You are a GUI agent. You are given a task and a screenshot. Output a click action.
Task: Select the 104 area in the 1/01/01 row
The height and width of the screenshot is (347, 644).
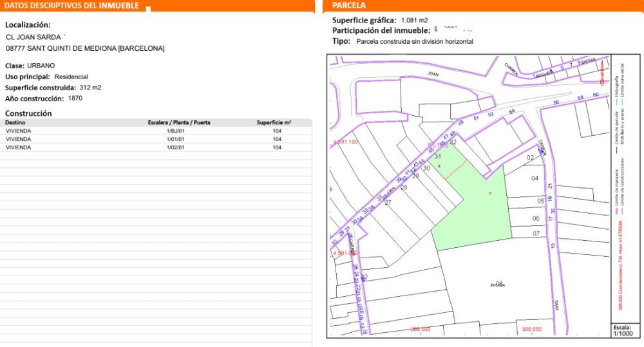277,139
